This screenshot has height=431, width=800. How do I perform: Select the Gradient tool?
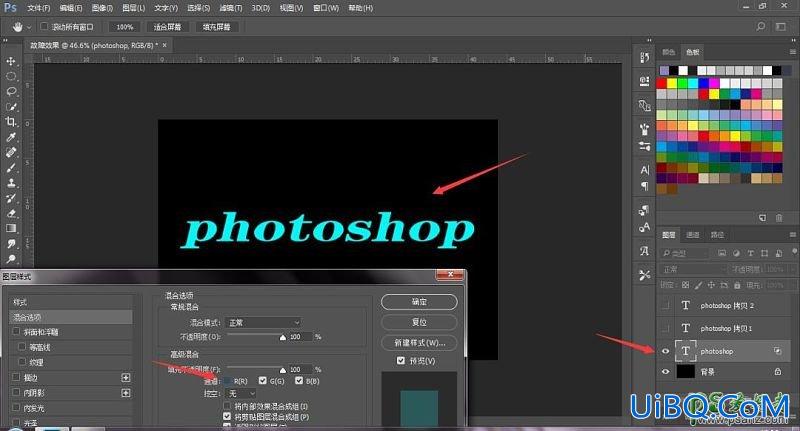(x=11, y=228)
